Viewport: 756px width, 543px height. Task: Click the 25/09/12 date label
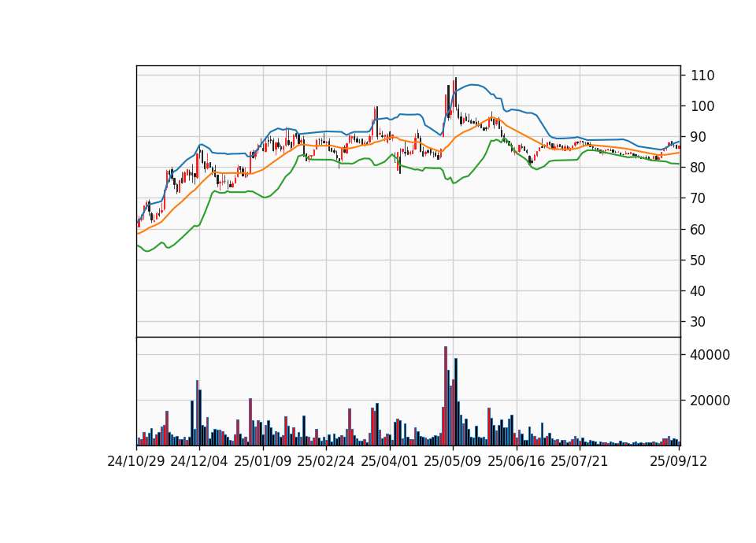(x=679, y=461)
